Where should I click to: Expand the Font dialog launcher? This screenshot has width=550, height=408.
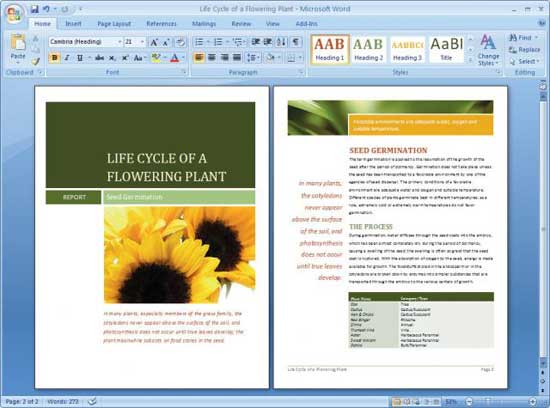(x=183, y=72)
